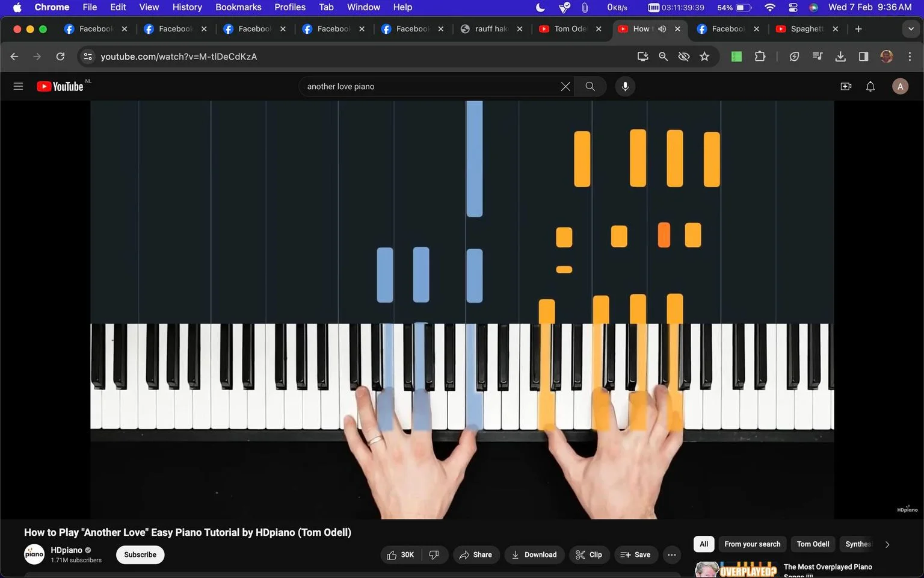Dislike the video with thumbs down
The image size is (924, 578).
(434, 555)
